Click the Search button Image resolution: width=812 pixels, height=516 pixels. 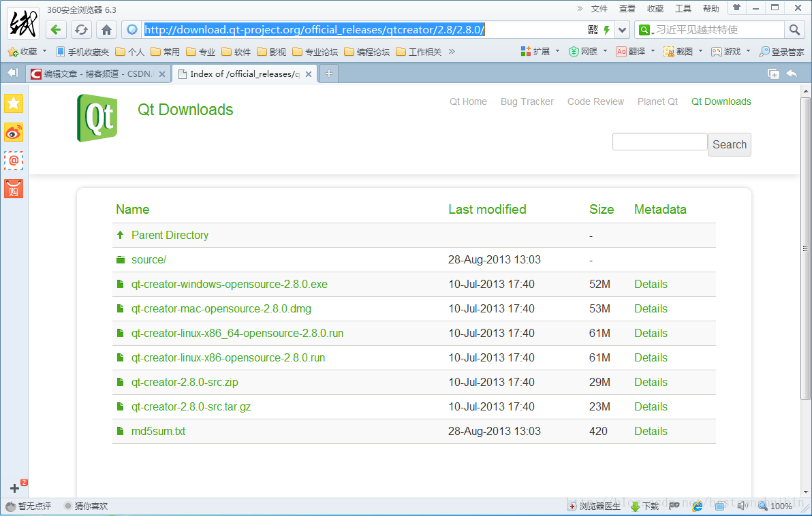[x=729, y=144]
